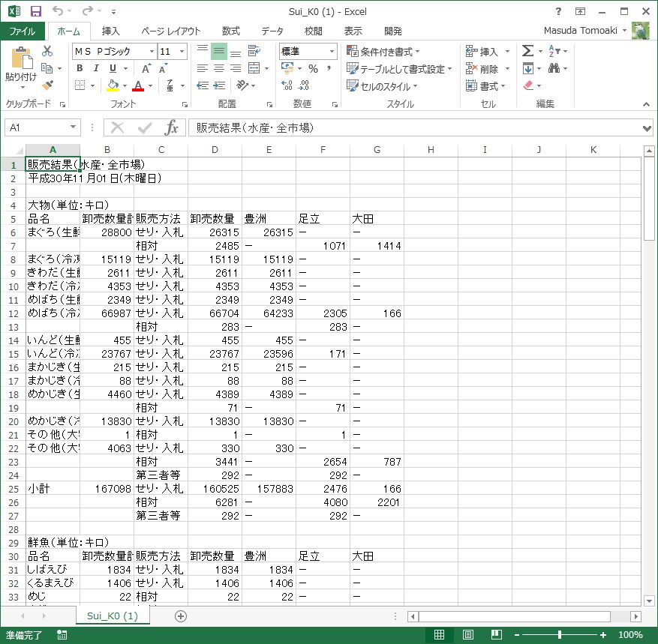
Task: Click the セルのスタイル button
Action: pyautogui.click(x=382, y=86)
